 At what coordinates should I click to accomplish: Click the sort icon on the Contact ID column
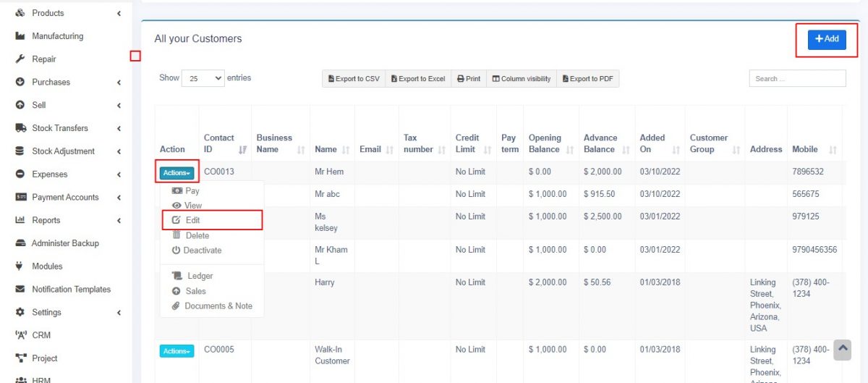[242, 149]
